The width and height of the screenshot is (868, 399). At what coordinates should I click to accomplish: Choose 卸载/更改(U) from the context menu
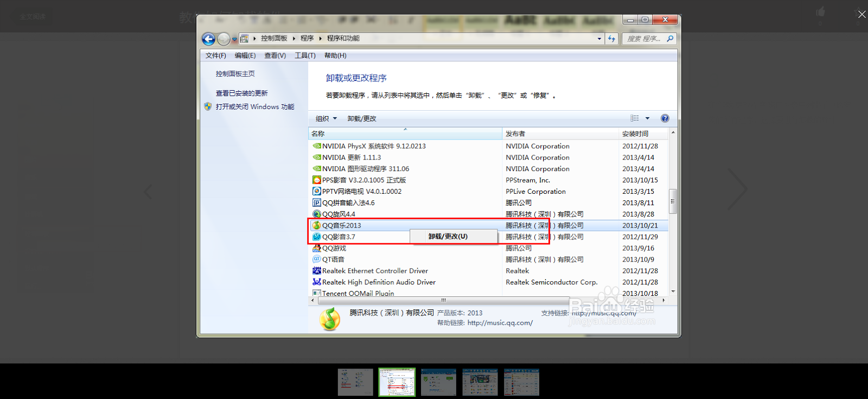coord(454,237)
